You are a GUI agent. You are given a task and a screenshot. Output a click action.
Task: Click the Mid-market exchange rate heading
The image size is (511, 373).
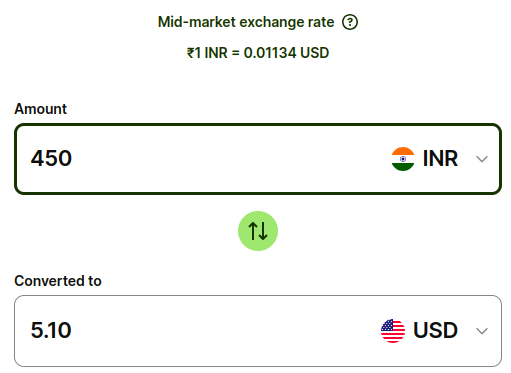pos(246,22)
